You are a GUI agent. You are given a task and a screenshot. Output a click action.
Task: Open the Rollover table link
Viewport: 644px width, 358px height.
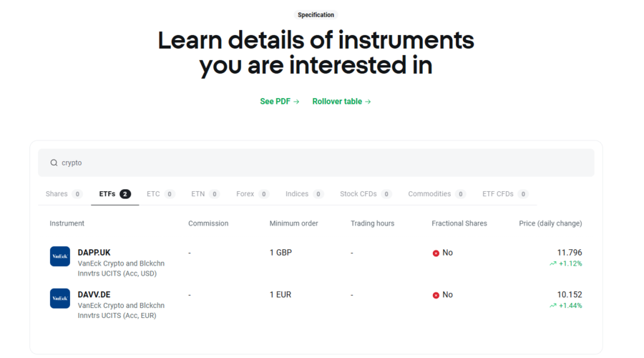(341, 102)
